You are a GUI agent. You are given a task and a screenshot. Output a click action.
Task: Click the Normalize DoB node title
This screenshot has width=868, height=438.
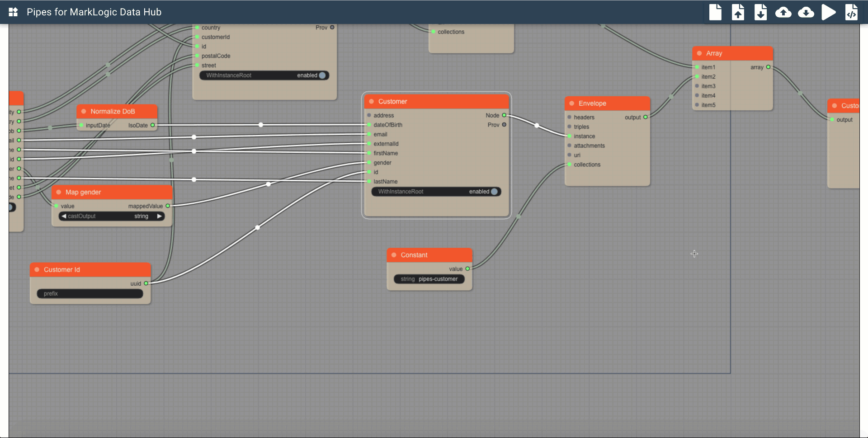(x=113, y=112)
